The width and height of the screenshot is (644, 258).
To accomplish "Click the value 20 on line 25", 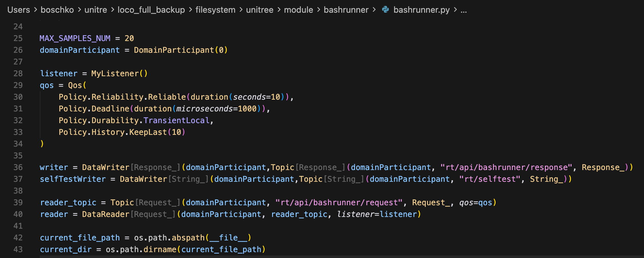I will pos(129,38).
